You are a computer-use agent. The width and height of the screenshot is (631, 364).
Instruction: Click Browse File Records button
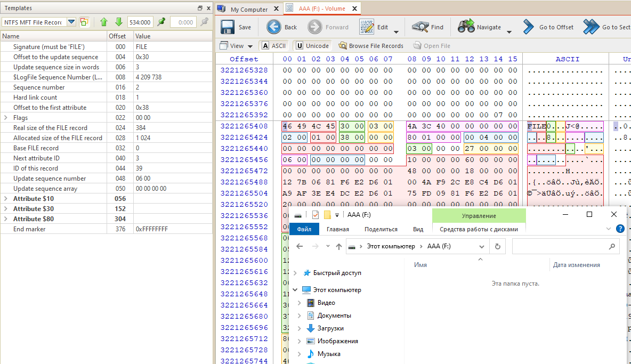(370, 46)
